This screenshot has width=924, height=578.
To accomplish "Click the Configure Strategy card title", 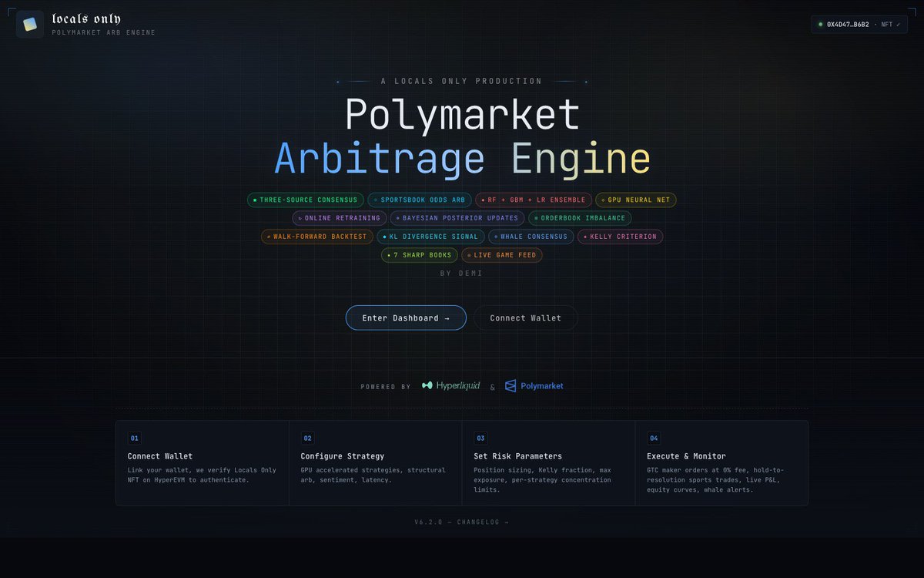I will pos(343,456).
